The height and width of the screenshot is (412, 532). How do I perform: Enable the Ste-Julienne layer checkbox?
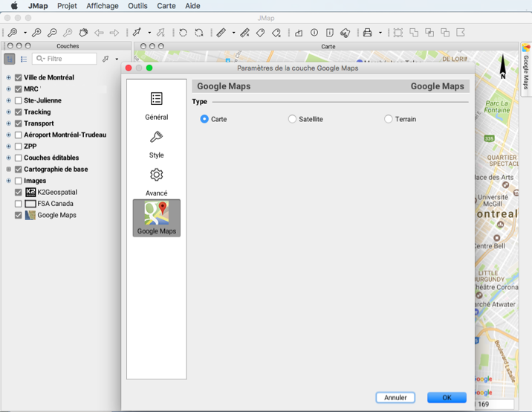point(19,100)
